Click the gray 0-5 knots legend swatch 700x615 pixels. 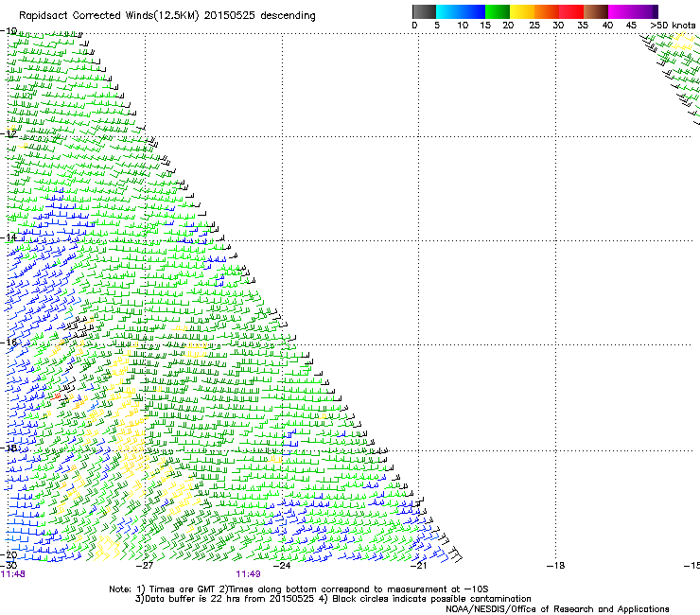tap(424, 11)
